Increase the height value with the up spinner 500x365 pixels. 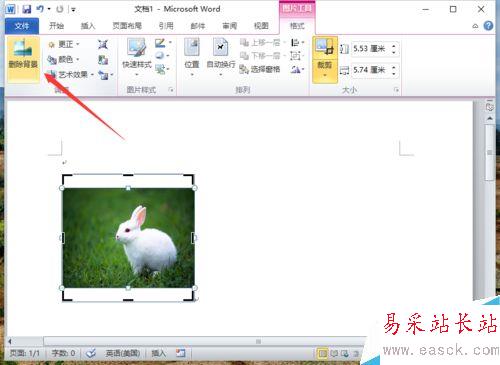pos(394,46)
